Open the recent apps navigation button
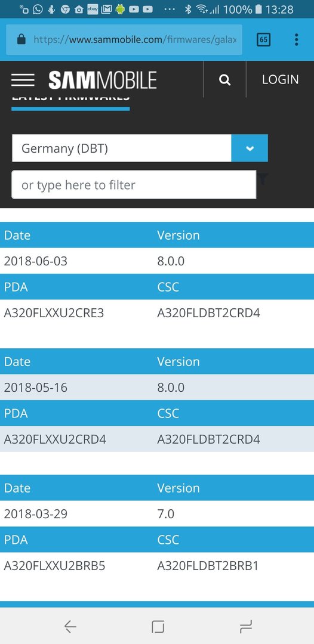Viewport: 314px width, 644px height. (245, 626)
